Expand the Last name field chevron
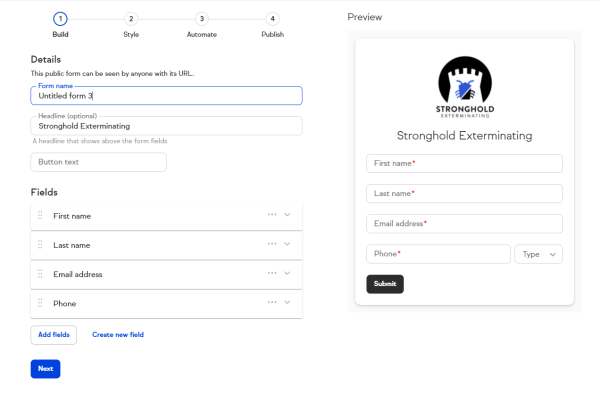Viewport: 600px width, 410px height. point(287,244)
